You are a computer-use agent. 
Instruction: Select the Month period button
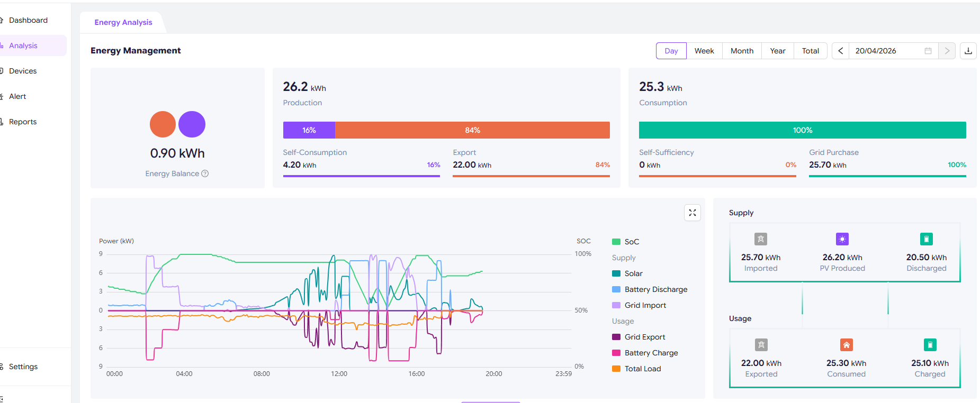point(742,51)
